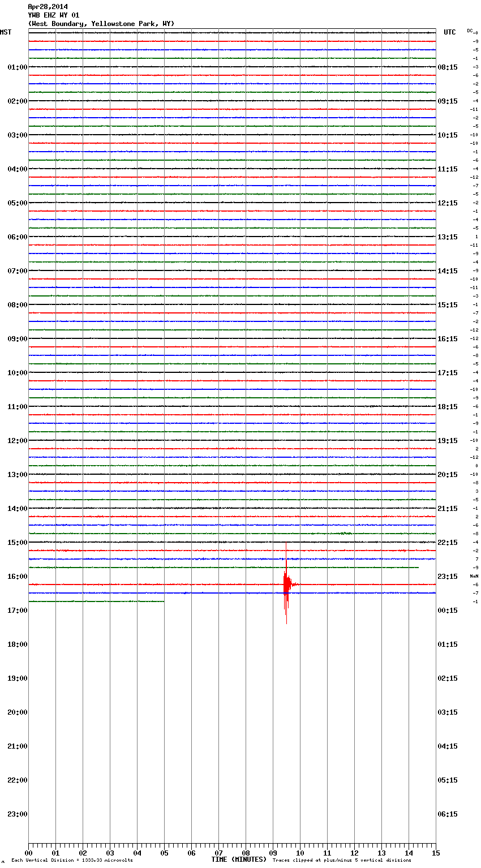481x868 pixels.
Task: Click the '(West Boundary, Yellowstone Park, WY)' caption
Action: [x=101, y=24]
